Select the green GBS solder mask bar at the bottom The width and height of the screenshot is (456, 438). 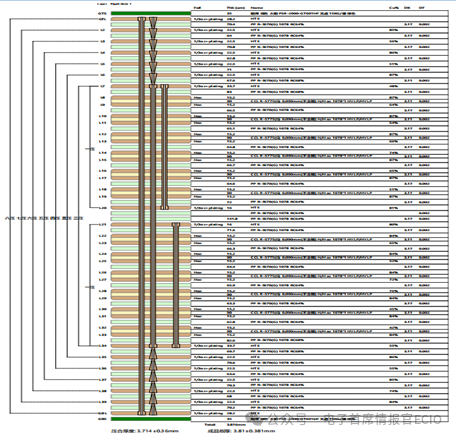(x=151, y=419)
